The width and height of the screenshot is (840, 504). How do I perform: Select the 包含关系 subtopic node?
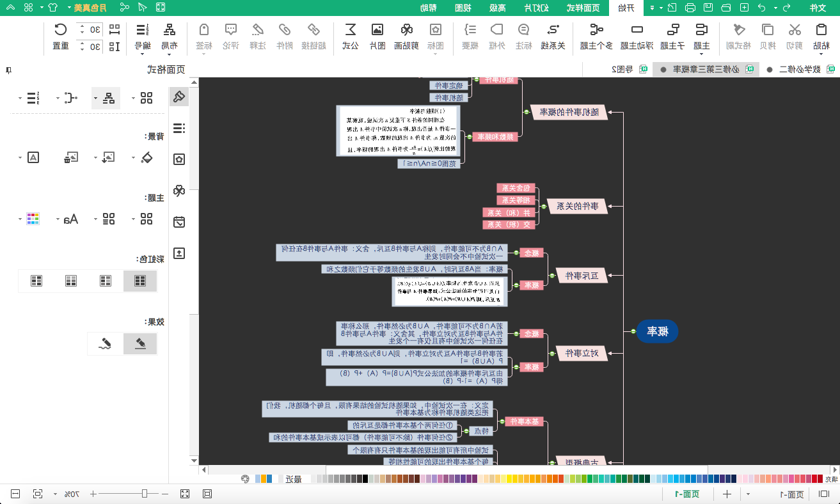point(516,188)
